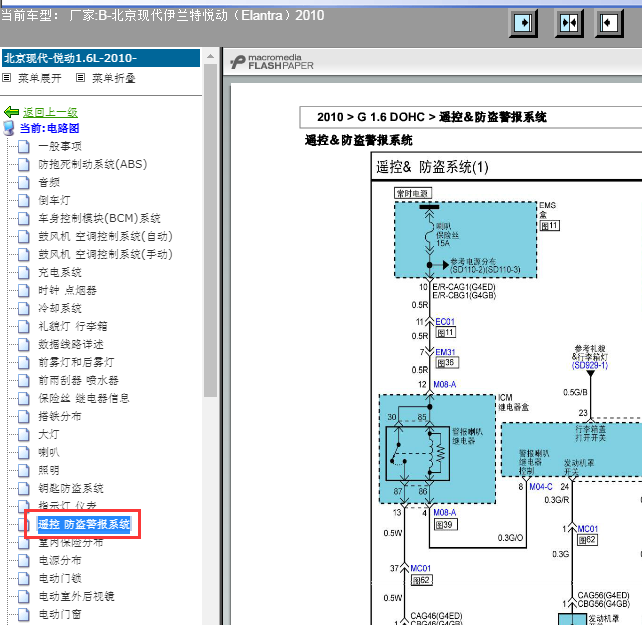Click 常时电源 label box
The image size is (642, 625).
[x=413, y=193]
